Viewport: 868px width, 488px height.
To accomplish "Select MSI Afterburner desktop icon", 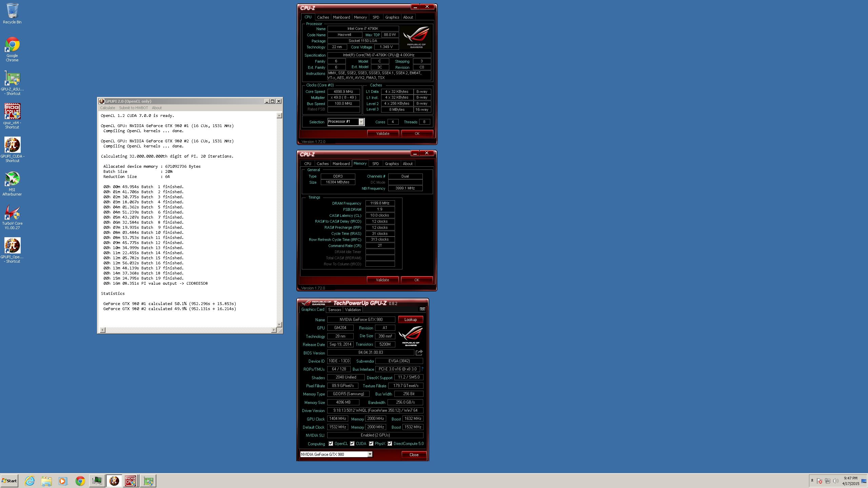I will tap(12, 183).
